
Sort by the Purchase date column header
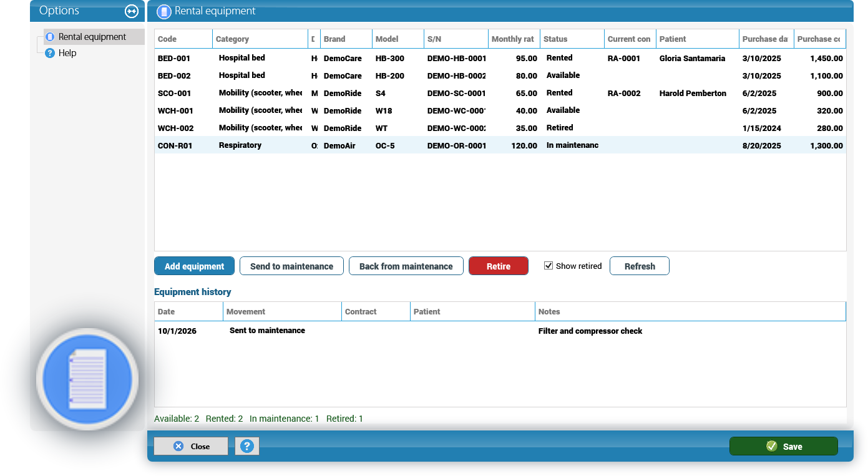tap(766, 39)
